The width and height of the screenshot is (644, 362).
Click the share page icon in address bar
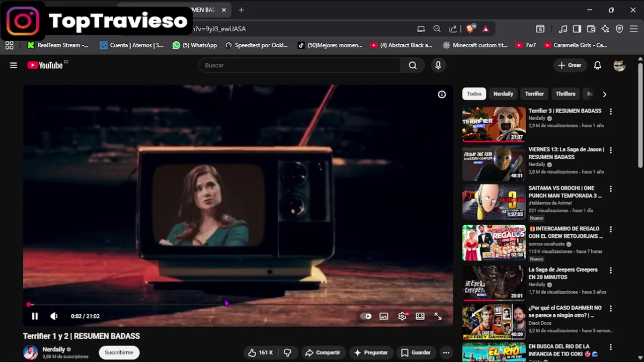pyautogui.click(x=453, y=29)
